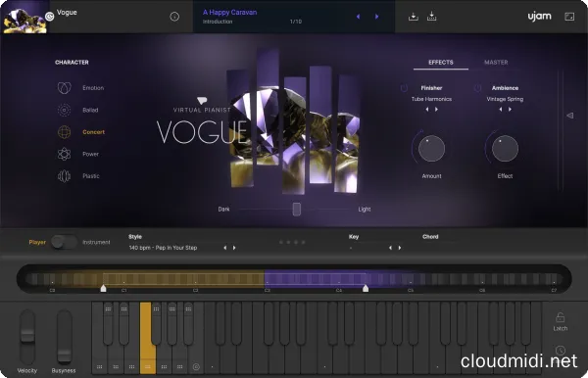Image resolution: width=588 pixels, height=378 pixels.
Task: Click the window resize icon
Action: point(569,17)
